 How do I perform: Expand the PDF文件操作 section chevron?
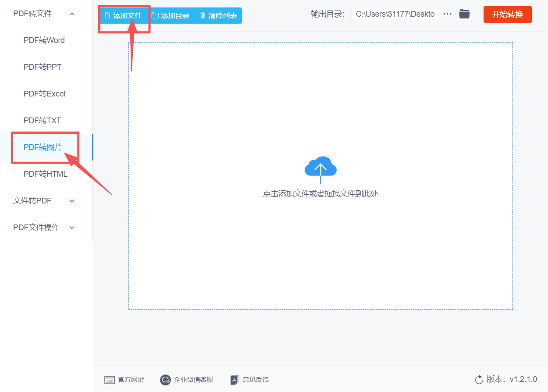click(72, 228)
